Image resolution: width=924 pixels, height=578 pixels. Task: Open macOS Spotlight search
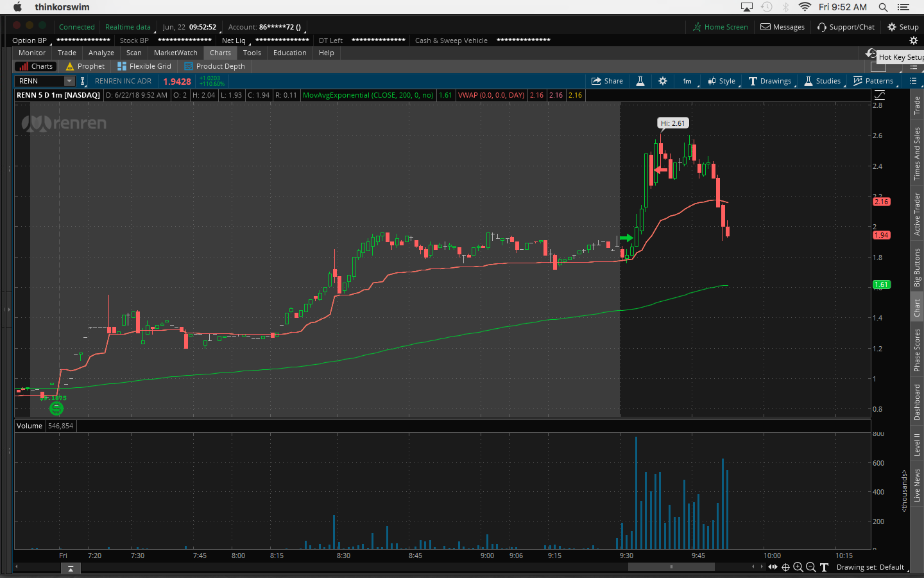883,7
